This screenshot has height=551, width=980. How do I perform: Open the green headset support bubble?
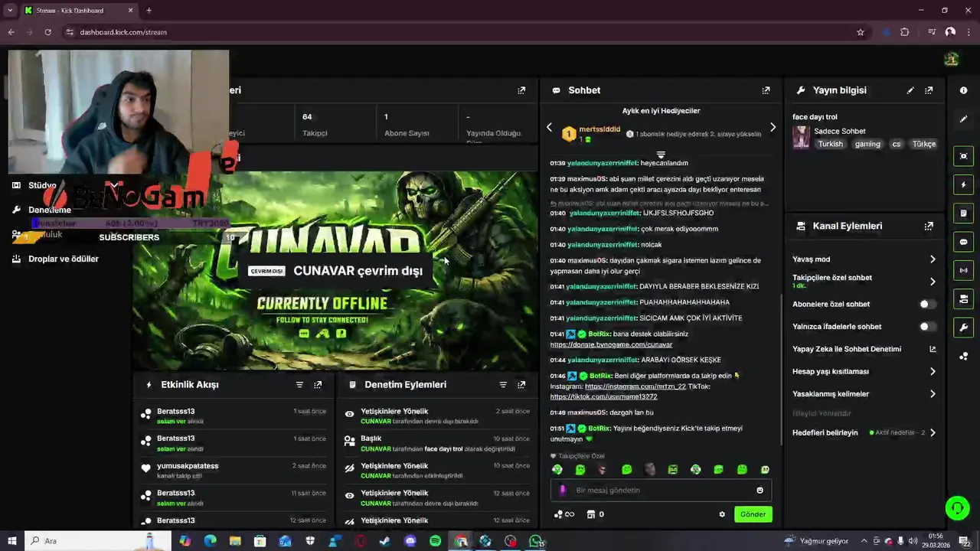957,507
